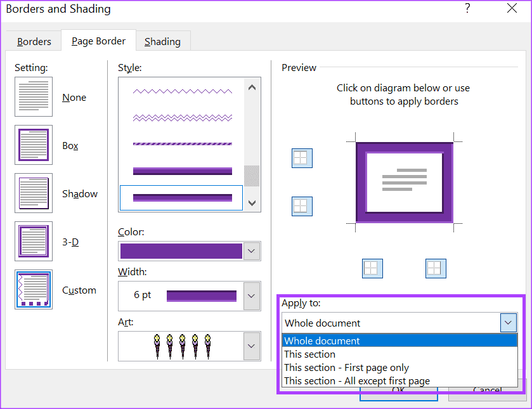Click the page preview diagram

(x=404, y=183)
